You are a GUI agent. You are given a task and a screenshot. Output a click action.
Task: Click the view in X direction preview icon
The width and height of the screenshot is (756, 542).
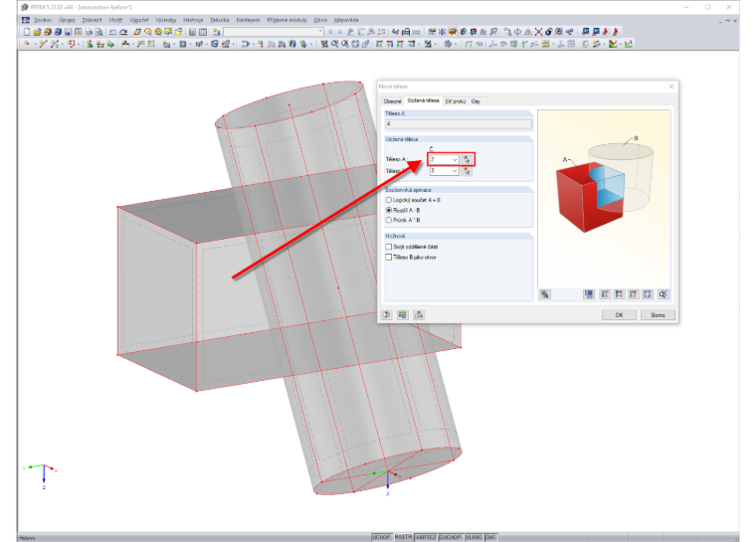pyautogui.click(x=605, y=294)
